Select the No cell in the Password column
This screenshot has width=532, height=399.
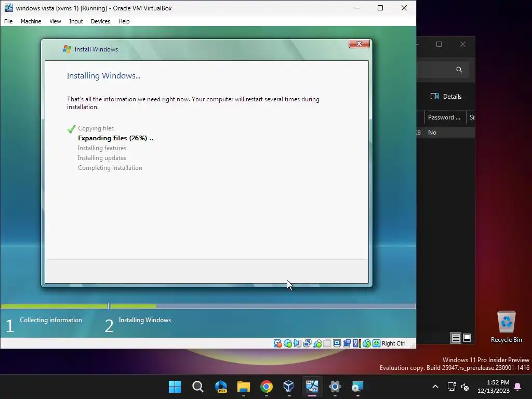(x=432, y=132)
